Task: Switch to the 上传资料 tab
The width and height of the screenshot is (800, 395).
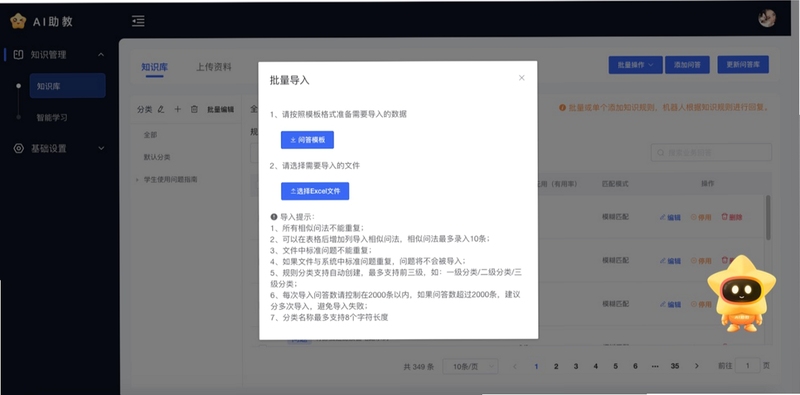Action: 214,67
